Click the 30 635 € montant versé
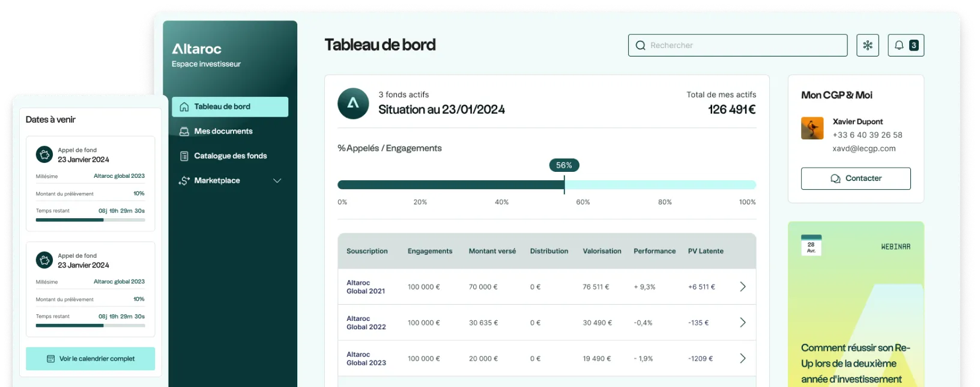 click(483, 323)
